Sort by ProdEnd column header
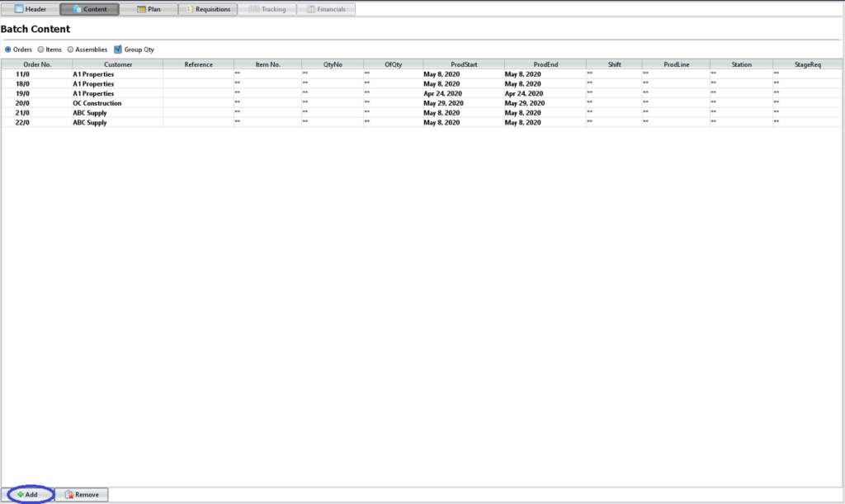 tap(545, 64)
